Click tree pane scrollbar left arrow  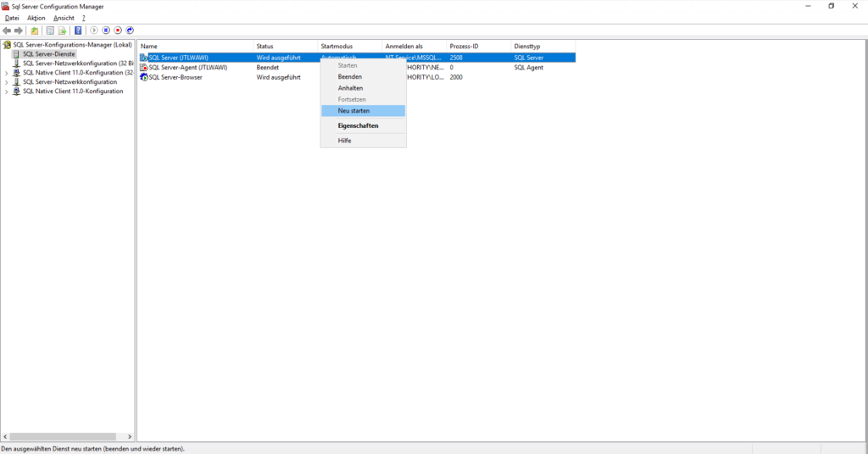pyautogui.click(x=5, y=437)
